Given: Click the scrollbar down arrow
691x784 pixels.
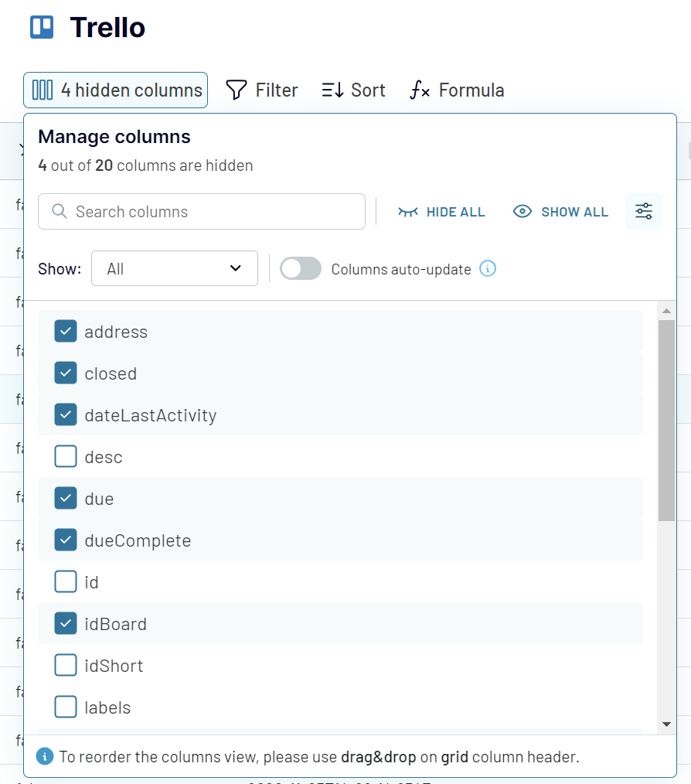Looking at the screenshot, I should click(x=666, y=724).
